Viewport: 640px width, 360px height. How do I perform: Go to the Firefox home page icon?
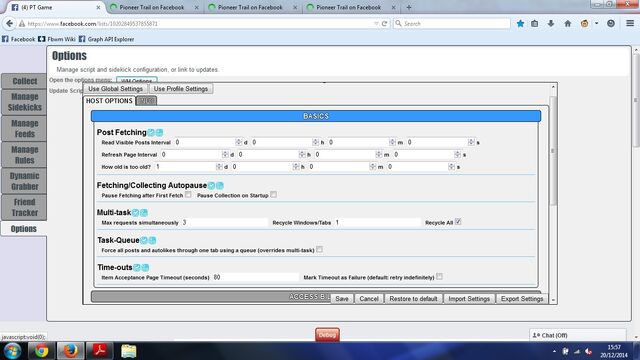[x=568, y=24]
